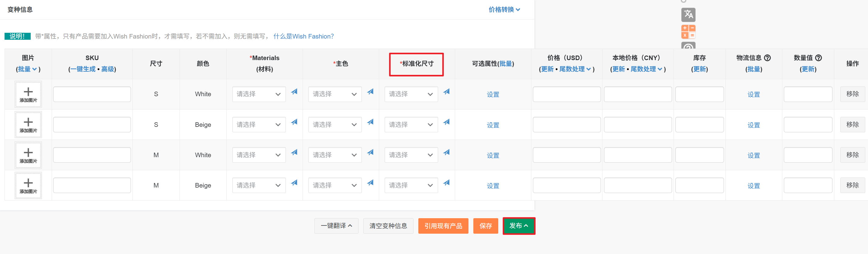Open the green 发布 publish menu
Screen dimensions: 868x254
coord(519,226)
